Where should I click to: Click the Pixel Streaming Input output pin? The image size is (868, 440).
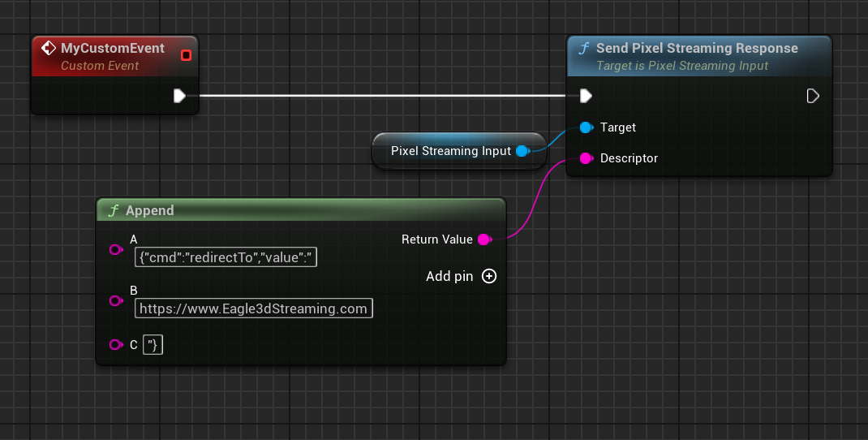tap(522, 151)
